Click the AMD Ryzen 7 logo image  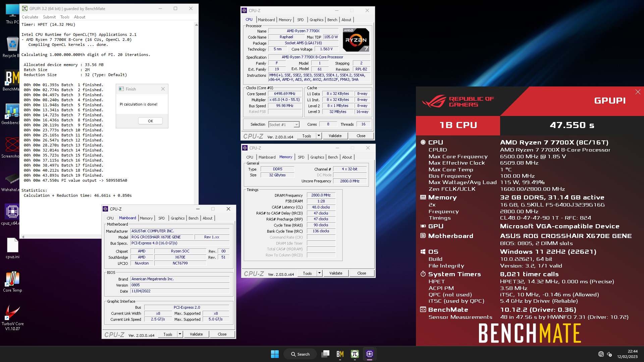(x=356, y=40)
